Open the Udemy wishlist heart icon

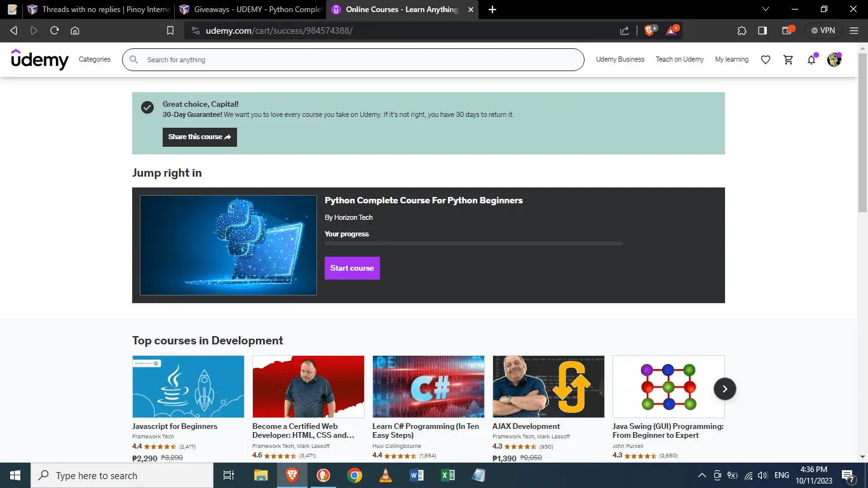point(766,60)
